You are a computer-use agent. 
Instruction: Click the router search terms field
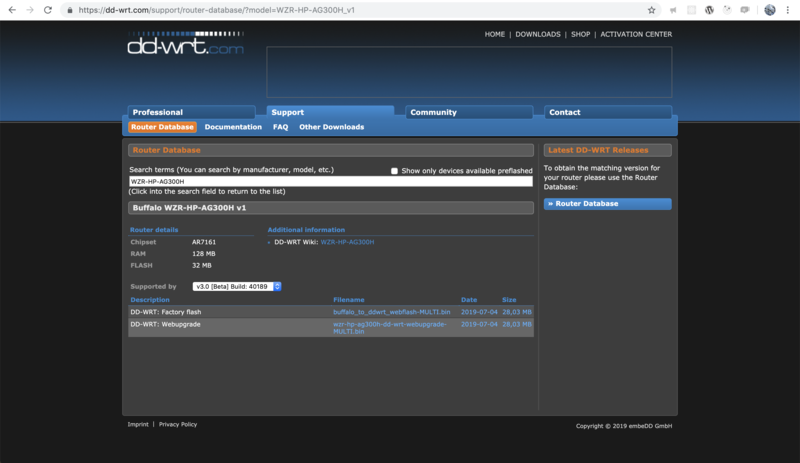331,181
